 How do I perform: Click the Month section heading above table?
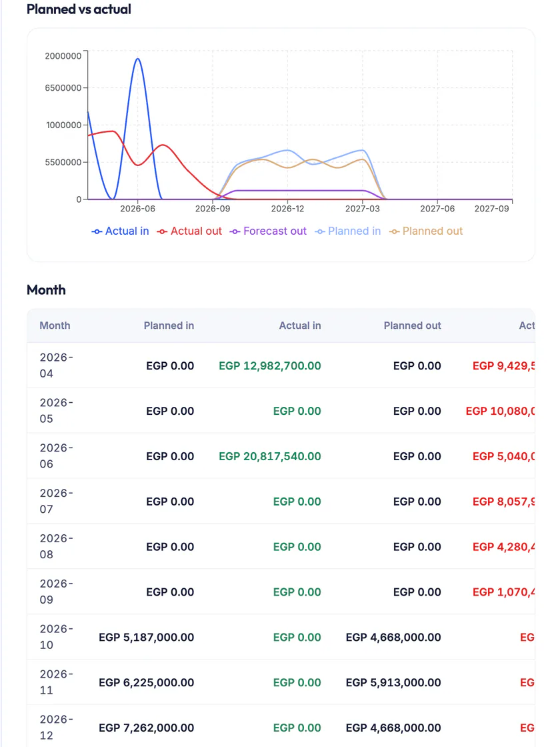[x=46, y=289]
